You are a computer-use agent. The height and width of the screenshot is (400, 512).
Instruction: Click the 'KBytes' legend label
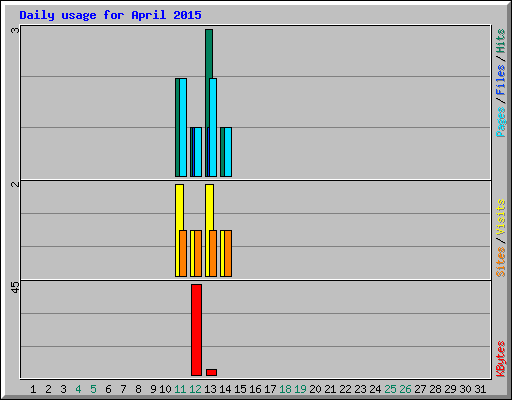click(x=501, y=359)
